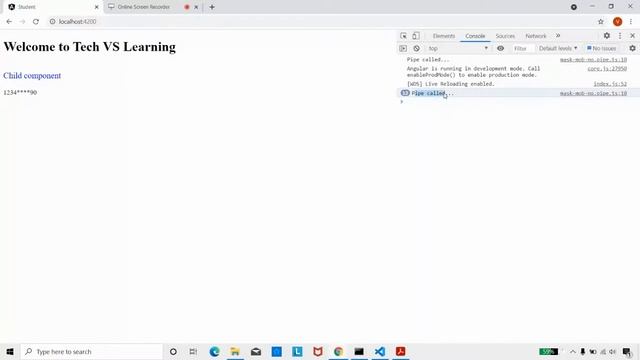Launch Microsoft Edge from taskbar
The width and height of the screenshot is (640, 360).
[214, 351]
